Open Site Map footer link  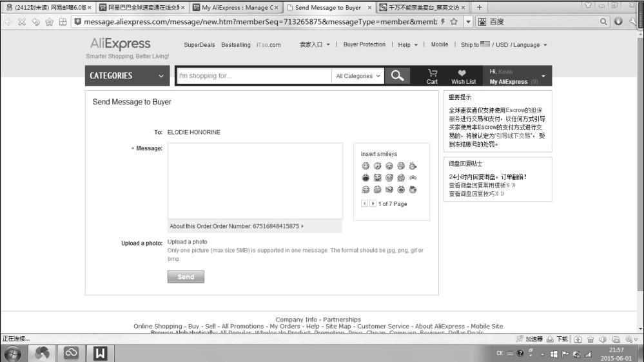point(338,327)
